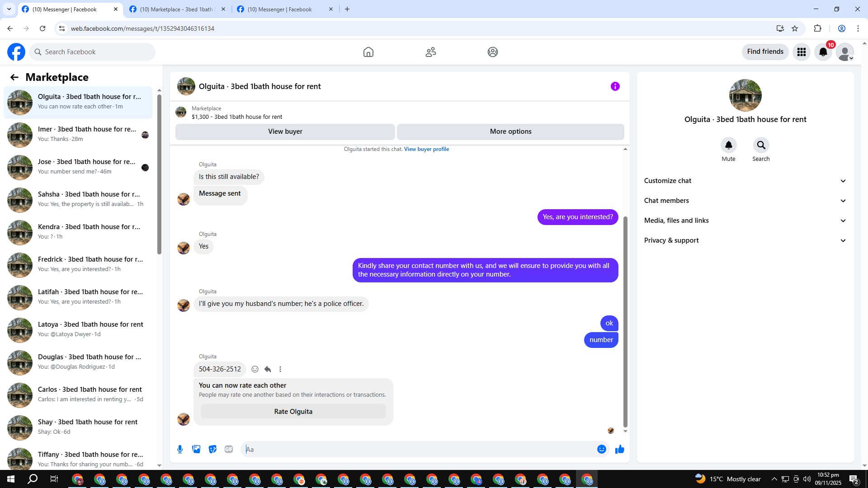The image size is (868, 488).
Task: Attach a file with the photo icon
Action: click(196, 449)
